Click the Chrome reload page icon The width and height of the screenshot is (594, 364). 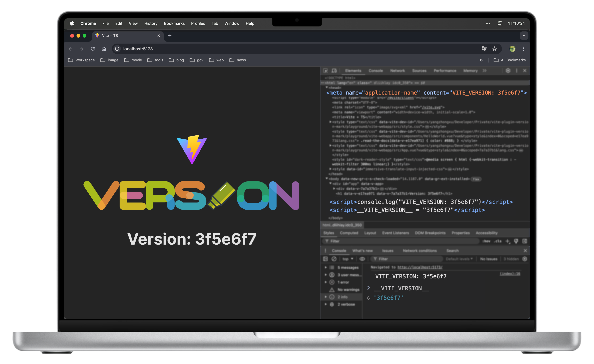pyautogui.click(x=93, y=49)
